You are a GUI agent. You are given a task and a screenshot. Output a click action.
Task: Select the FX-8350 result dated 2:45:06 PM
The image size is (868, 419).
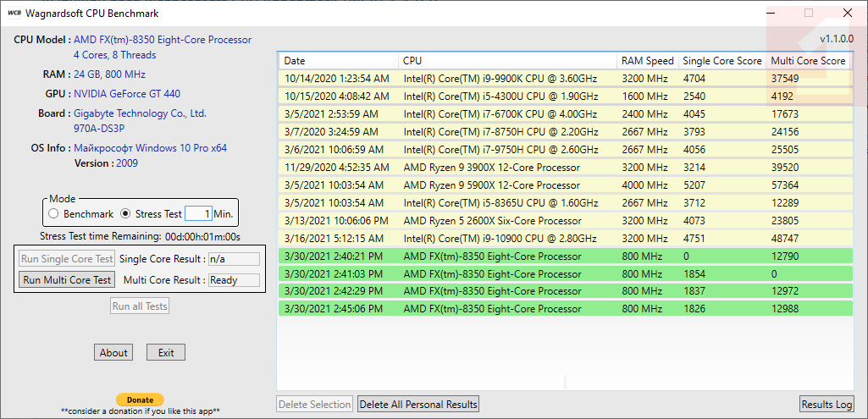point(565,309)
